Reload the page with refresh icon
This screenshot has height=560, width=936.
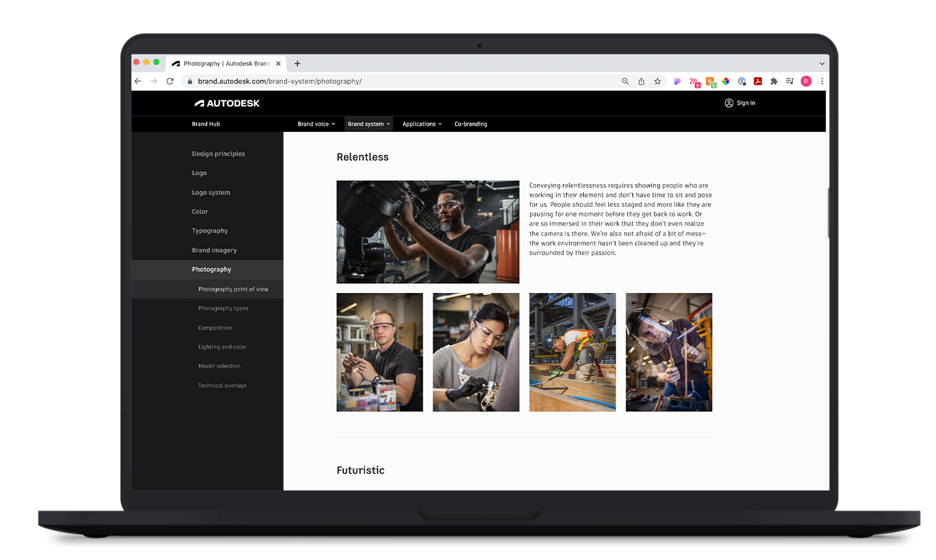170,81
